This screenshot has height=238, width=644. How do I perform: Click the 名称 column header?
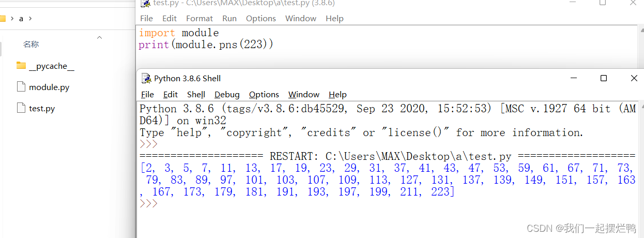(31, 44)
